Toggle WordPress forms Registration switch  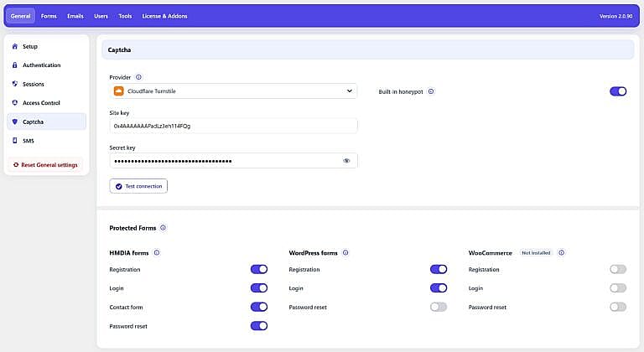click(439, 269)
